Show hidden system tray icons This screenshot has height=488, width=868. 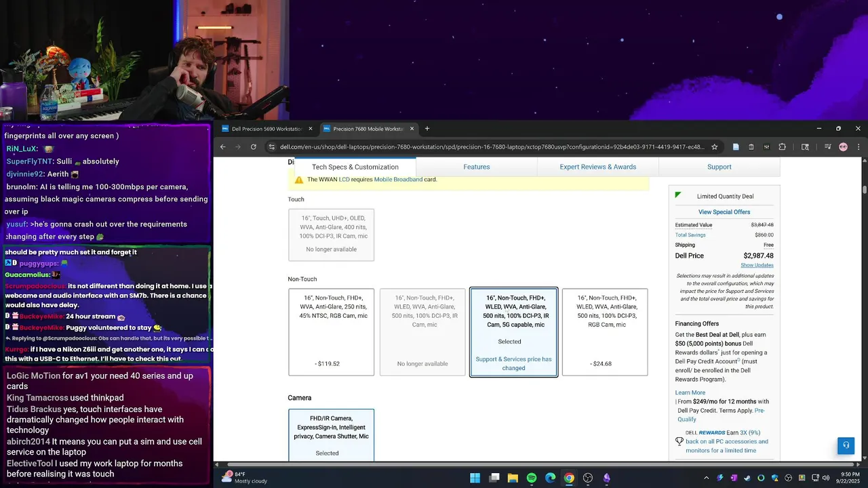(x=706, y=478)
